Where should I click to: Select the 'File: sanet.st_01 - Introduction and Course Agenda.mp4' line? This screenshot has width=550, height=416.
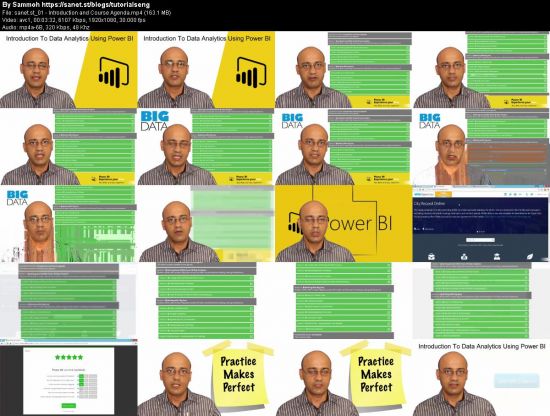[x=86, y=13]
